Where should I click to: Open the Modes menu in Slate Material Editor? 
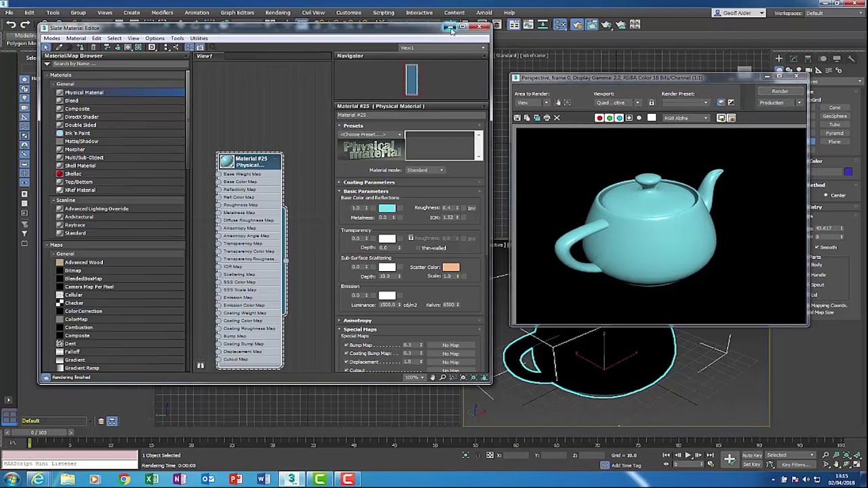(x=52, y=38)
